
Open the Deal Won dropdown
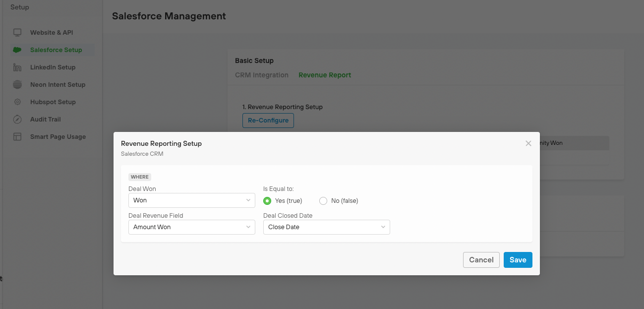tap(192, 200)
